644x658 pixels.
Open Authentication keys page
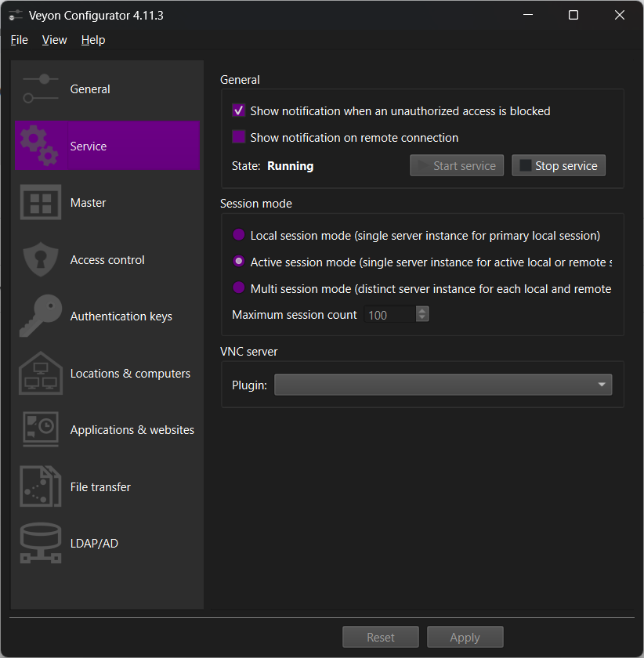pos(107,316)
